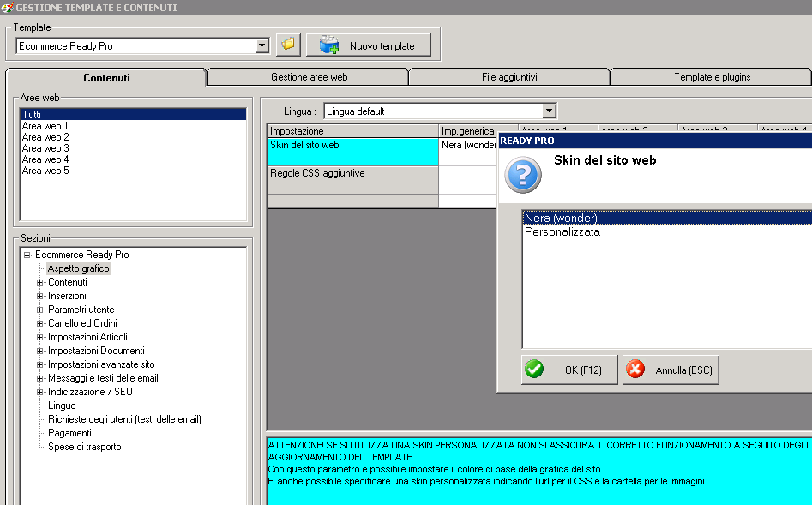Screen dimensions: 812x505
Task: Click the Impostazione column header
Action: pyautogui.click(x=352, y=131)
